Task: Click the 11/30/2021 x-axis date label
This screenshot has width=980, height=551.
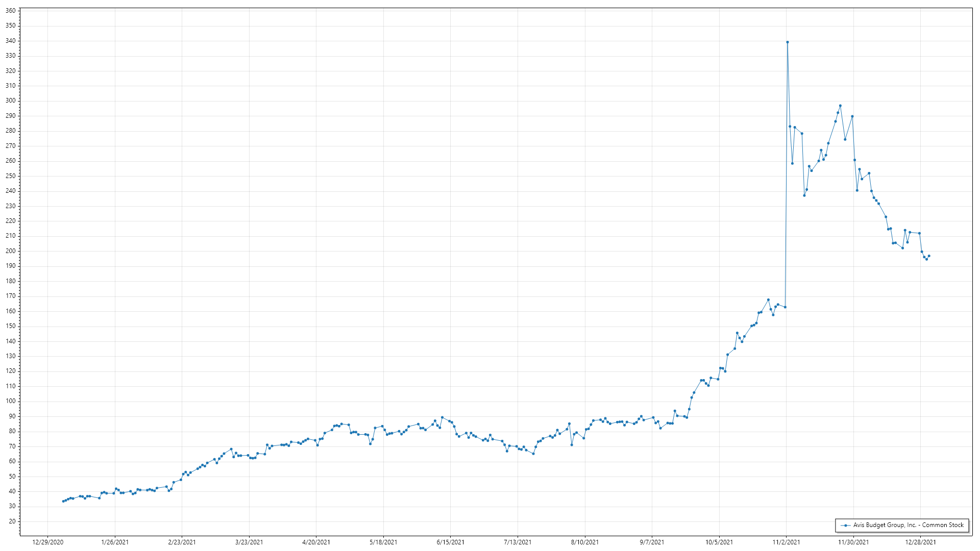Action: [853, 542]
